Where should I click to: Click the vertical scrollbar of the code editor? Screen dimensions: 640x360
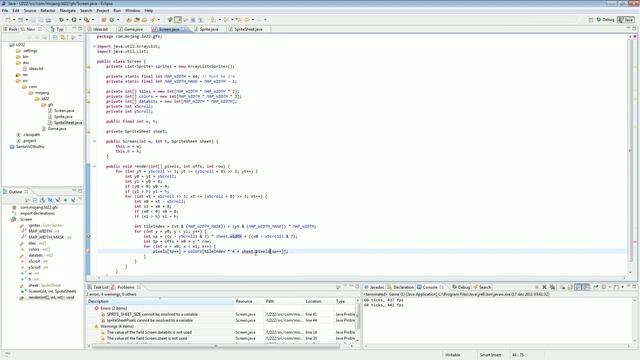click(631, 155)
